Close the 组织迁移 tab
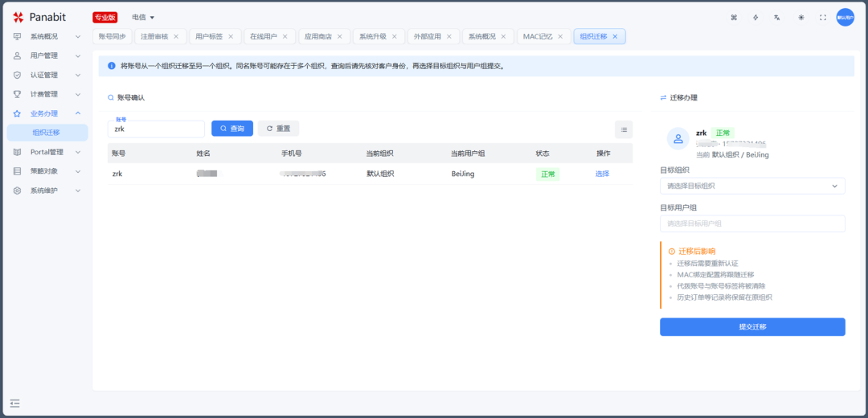The width and height of the screenshot is (868, 418). 615,36
